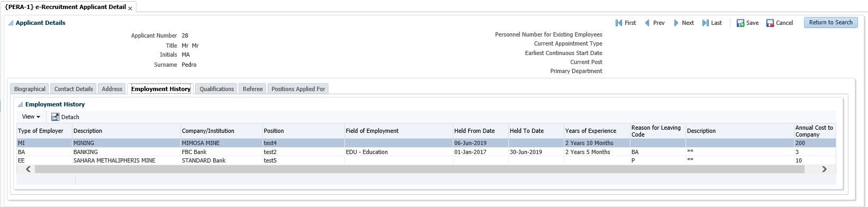868x207 pixels.
Task: Click 2 Years 5 Months cell
Action: coord(597,152)
